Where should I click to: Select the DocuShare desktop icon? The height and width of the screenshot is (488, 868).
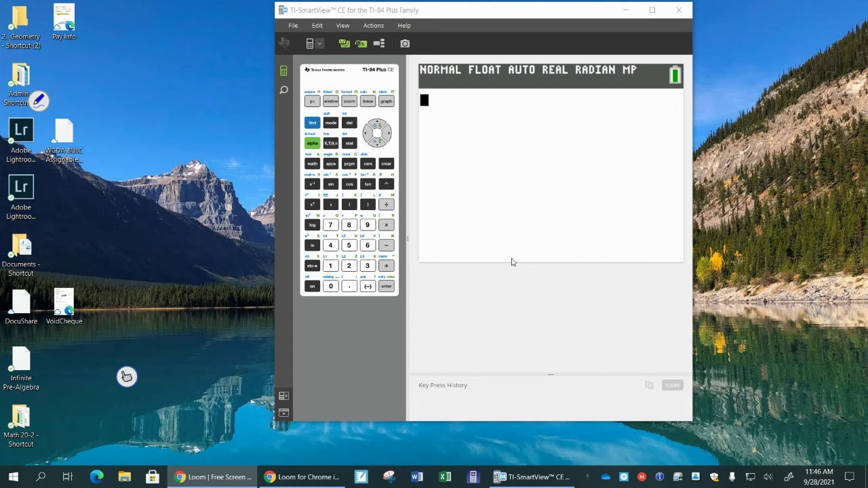21,307
